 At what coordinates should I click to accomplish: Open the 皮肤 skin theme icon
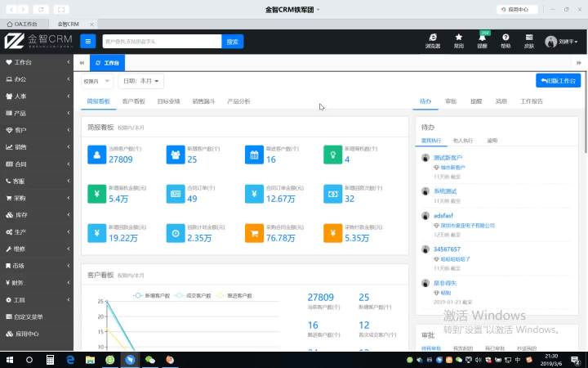tap(529, 41)
